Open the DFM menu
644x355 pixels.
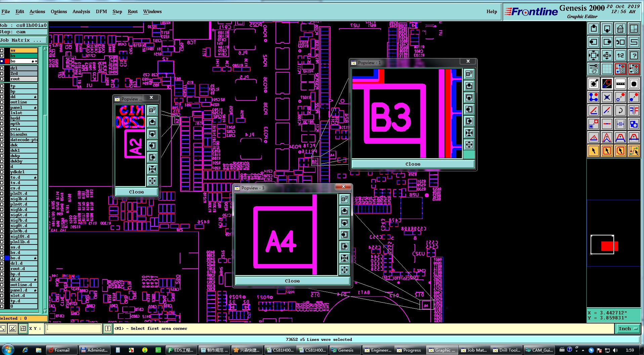101,11
